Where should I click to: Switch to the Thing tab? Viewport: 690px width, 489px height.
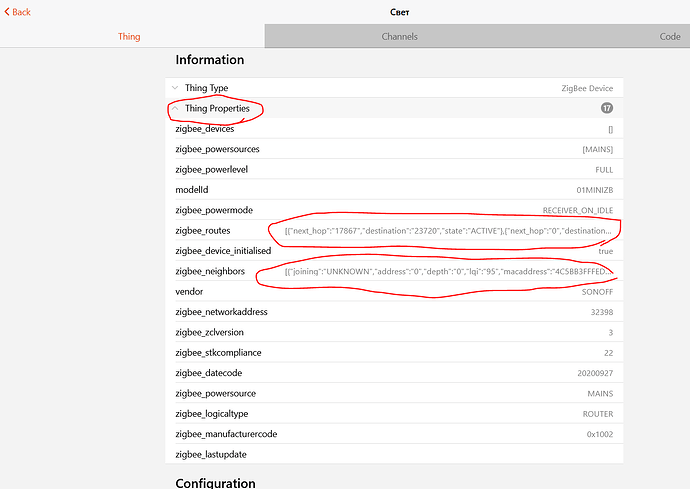(x=129, y=36)
